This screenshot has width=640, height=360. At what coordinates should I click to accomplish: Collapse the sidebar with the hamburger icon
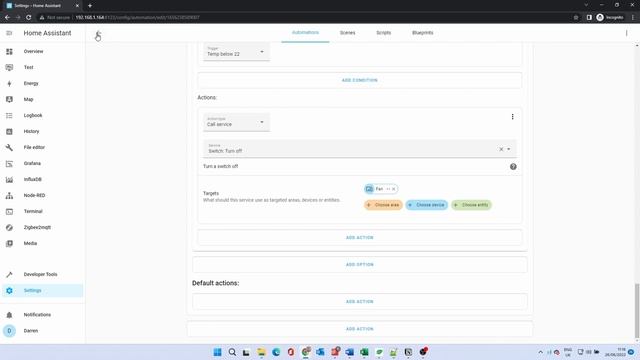(x=9, y=33)
